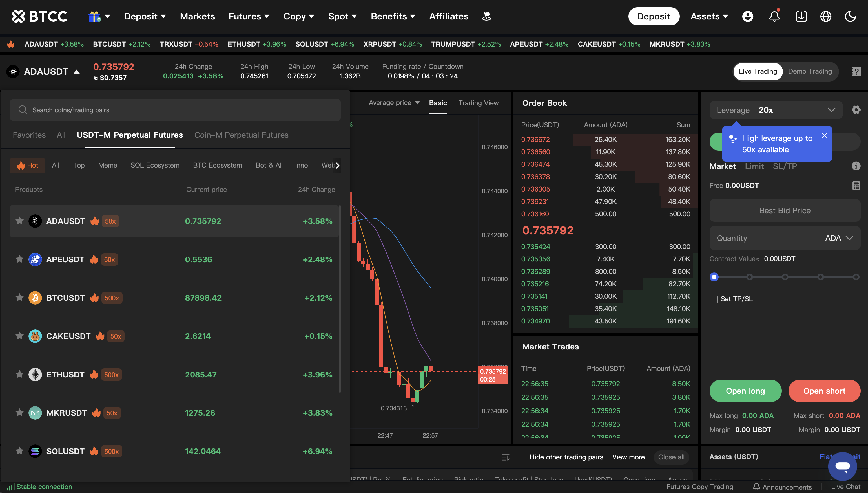
Task: Open leverage settings via the gear icon
Action: tap(856, 109)
